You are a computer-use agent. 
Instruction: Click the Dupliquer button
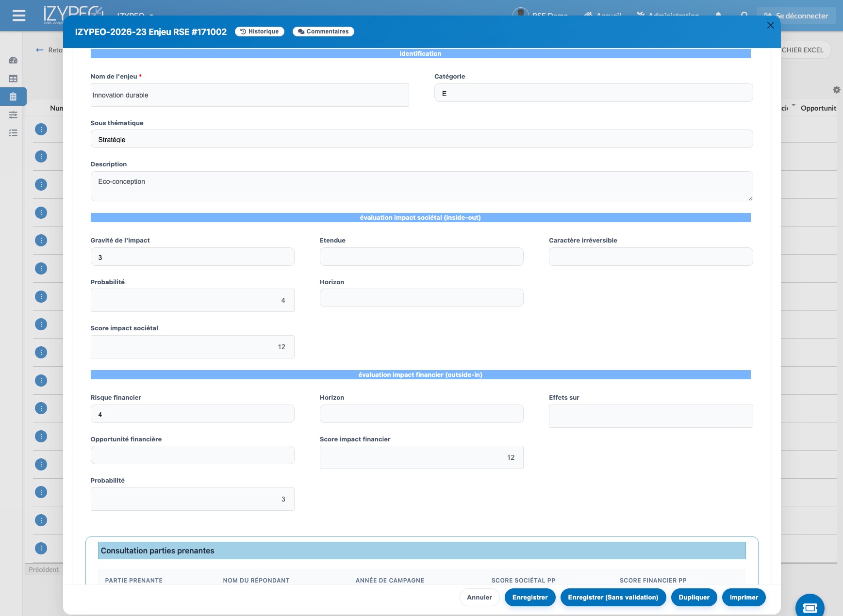(x=694, y=597)
